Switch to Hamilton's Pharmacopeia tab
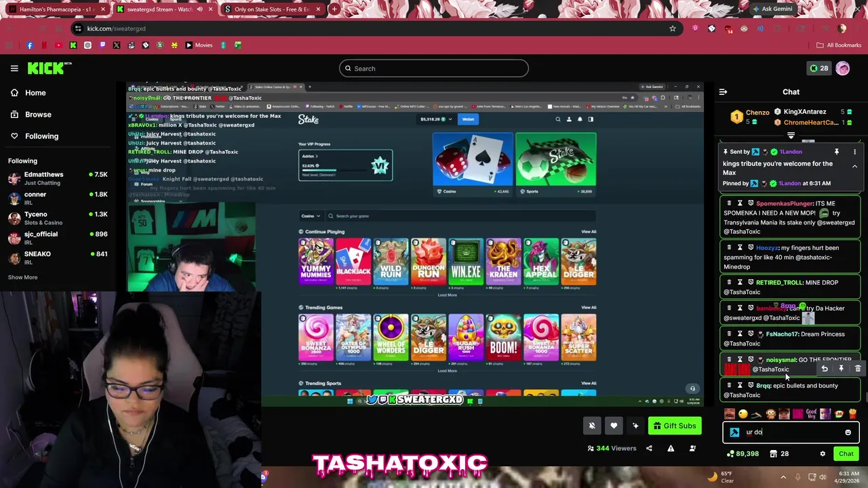The width and height of the screenshot is (868, 488). coord(56,9)
